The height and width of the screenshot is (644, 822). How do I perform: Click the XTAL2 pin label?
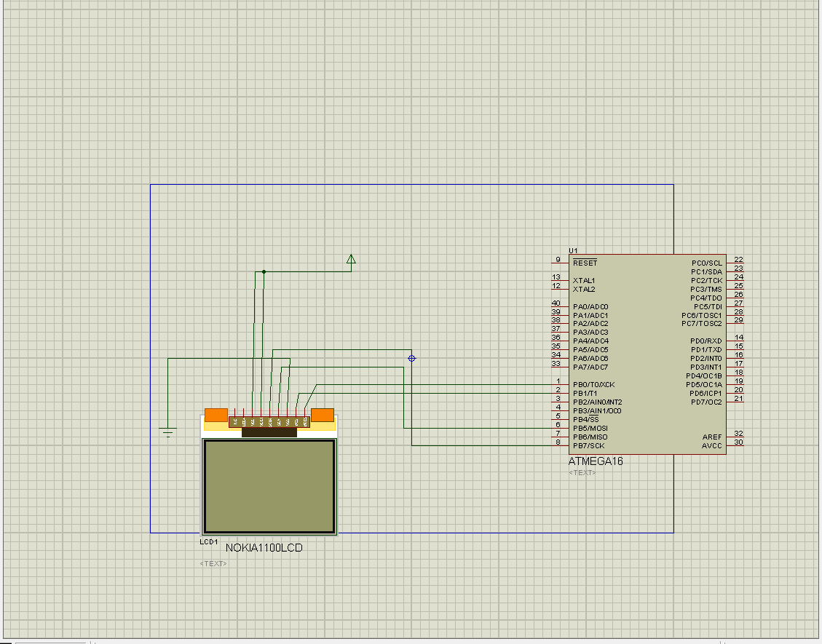click(584, 289)
